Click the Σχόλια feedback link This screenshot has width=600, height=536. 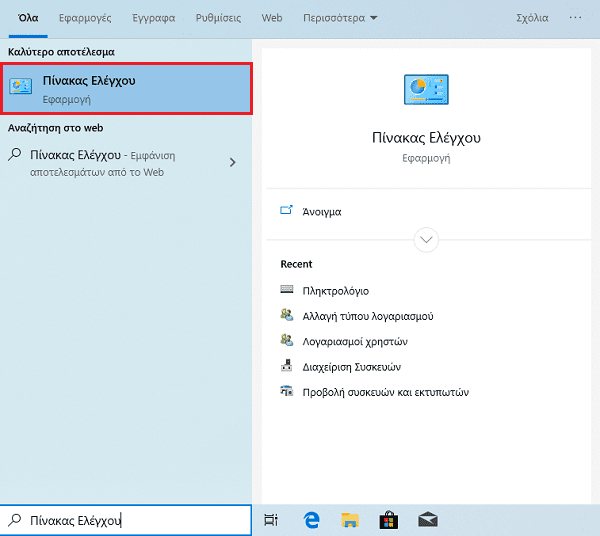tap(532, 18)
